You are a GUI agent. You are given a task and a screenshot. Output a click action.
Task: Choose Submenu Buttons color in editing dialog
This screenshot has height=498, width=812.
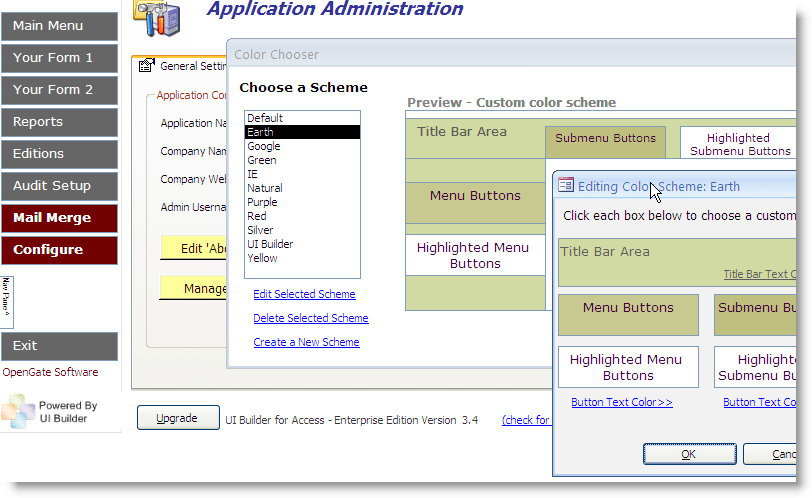click(755, 315)
